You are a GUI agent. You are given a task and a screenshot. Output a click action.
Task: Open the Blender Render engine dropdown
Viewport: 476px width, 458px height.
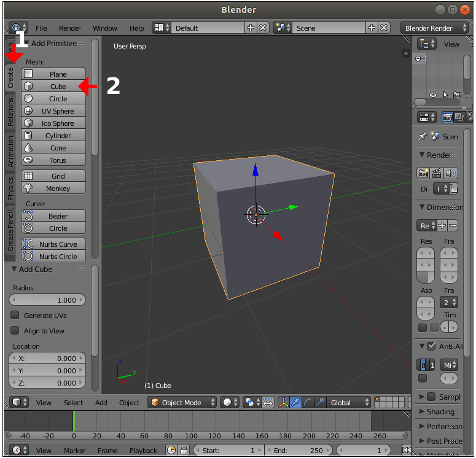click(434, 28)
